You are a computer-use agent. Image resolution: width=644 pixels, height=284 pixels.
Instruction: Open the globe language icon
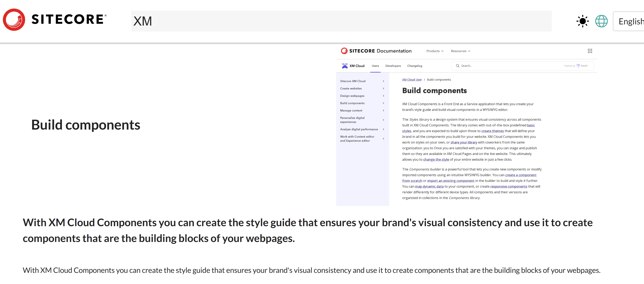click(x=601, y=21)
